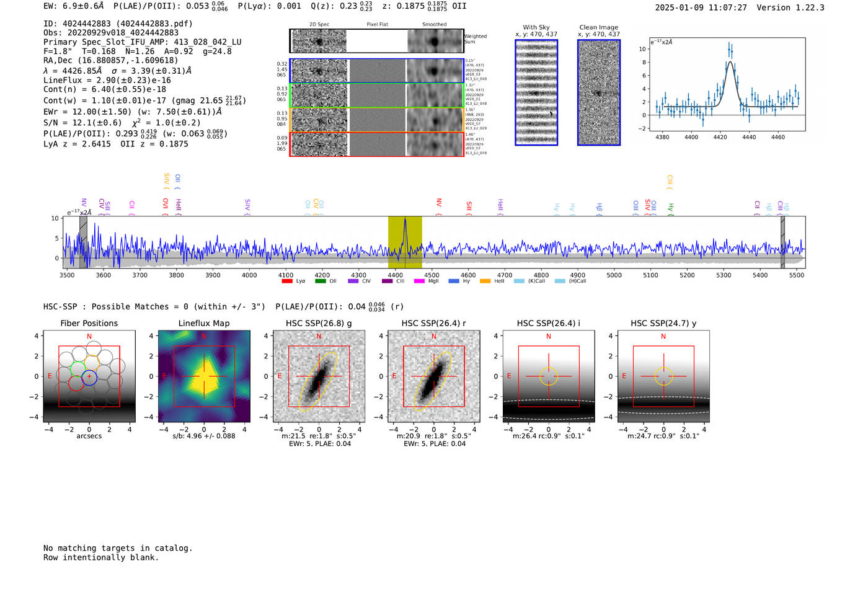Click 'Row intentionally blank.' text

pyautogui.click(x=101, y=558)
